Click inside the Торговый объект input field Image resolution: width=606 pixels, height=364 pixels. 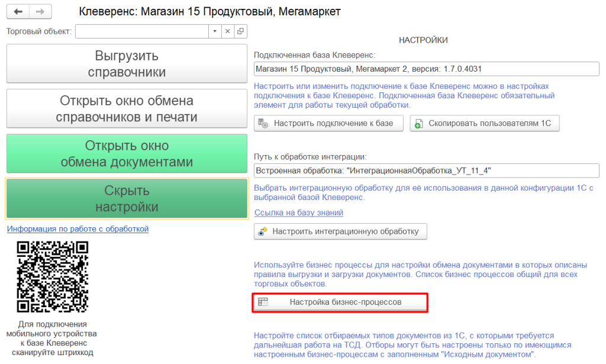pyautogui.click(x=142, y=31)
